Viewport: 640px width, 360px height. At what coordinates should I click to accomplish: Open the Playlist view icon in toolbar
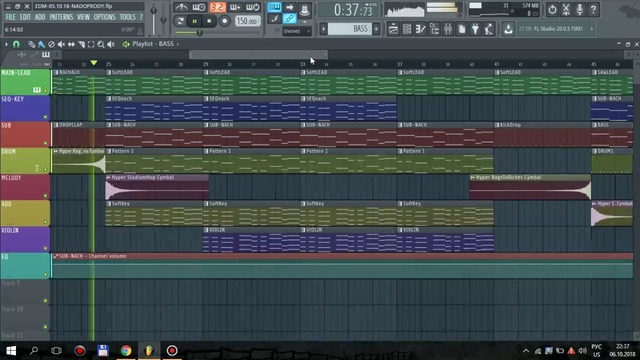tap(393, 29)
